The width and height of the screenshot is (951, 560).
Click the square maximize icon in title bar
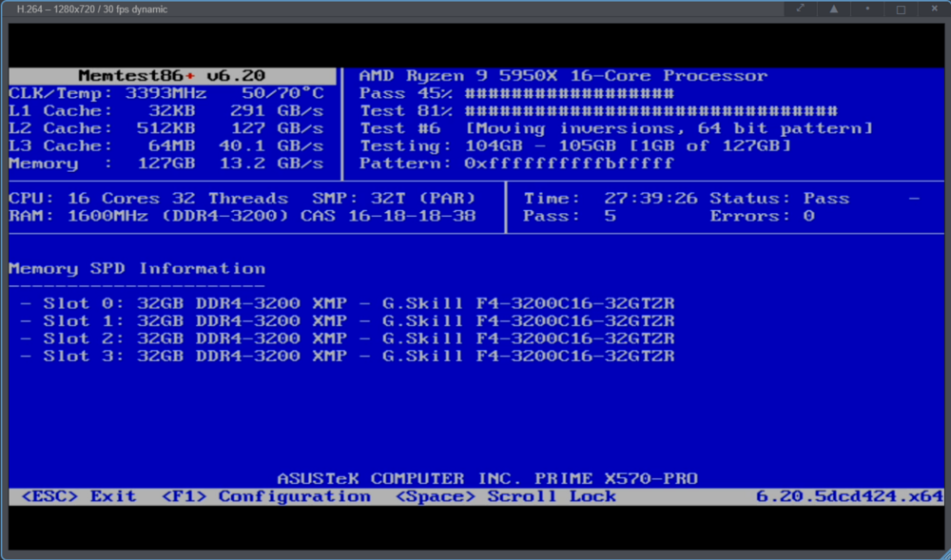[901, 10]
